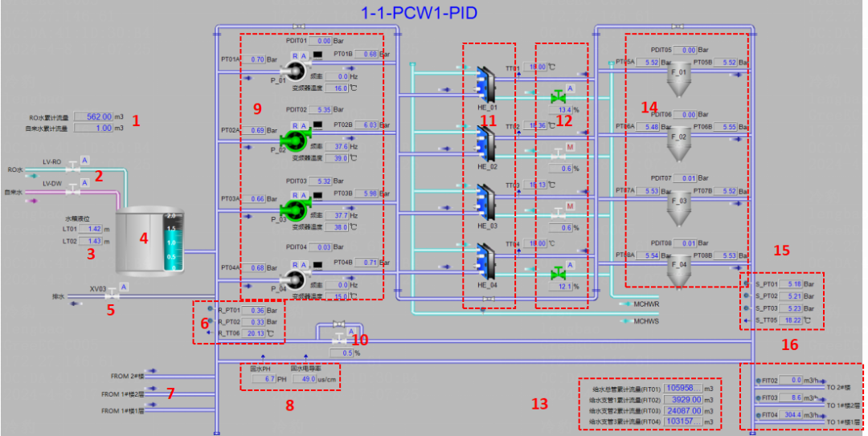Open heat exchanger HE_02
The image size is (868, 436).
486,145
